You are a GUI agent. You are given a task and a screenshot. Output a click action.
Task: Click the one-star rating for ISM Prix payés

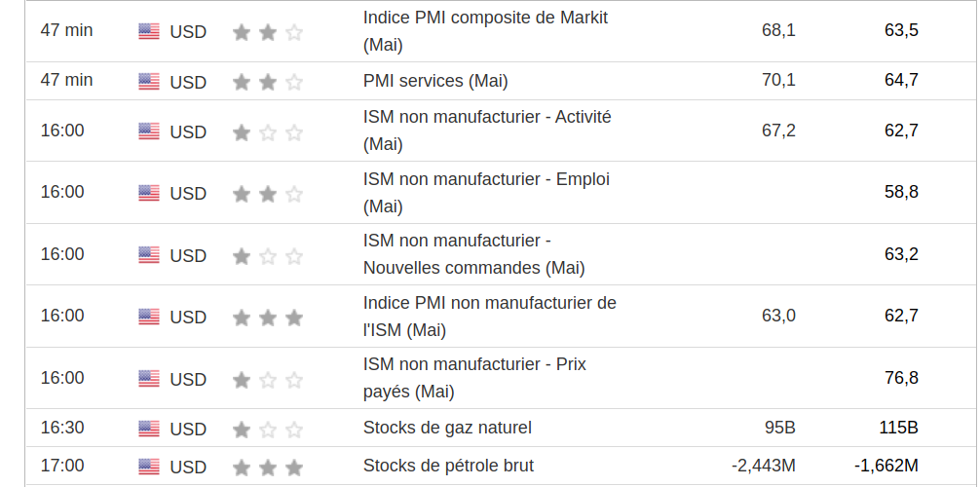click(x=268, y=380)
